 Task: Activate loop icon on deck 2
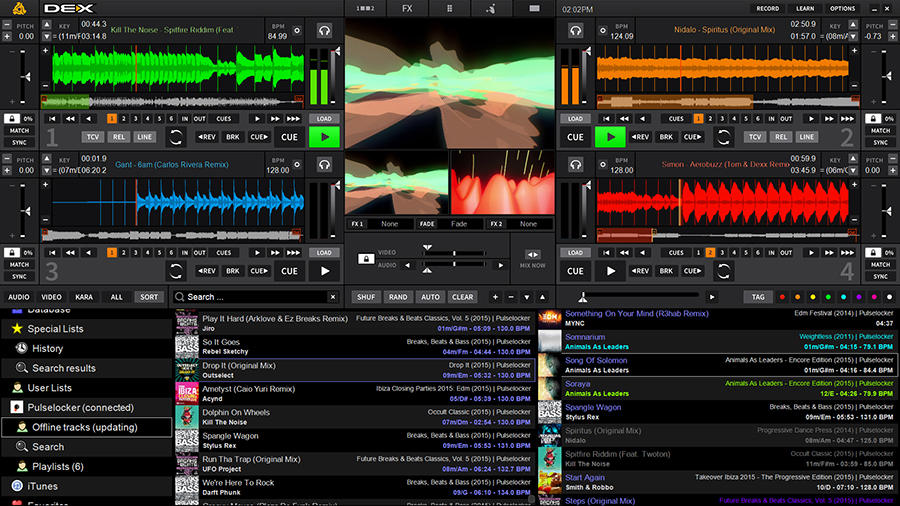[x=724, y=137]
